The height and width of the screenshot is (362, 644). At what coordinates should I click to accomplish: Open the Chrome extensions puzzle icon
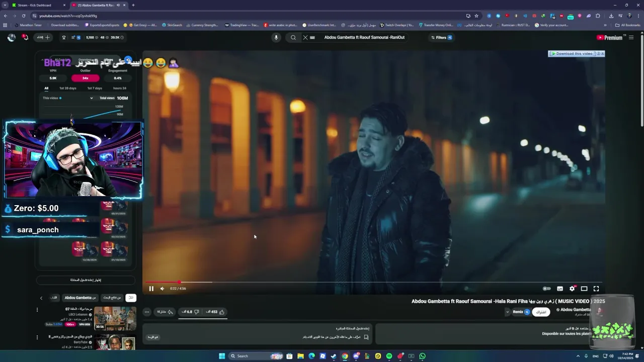pos(598,16)
